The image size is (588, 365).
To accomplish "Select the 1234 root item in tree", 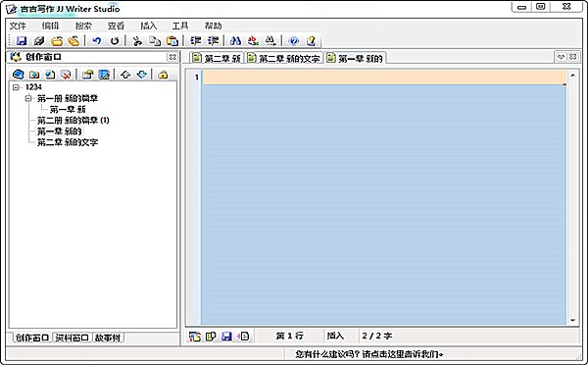I will 33,87.
